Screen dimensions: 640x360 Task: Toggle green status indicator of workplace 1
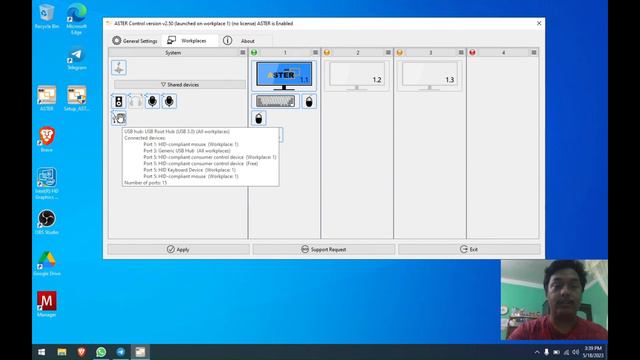(254, 53)
